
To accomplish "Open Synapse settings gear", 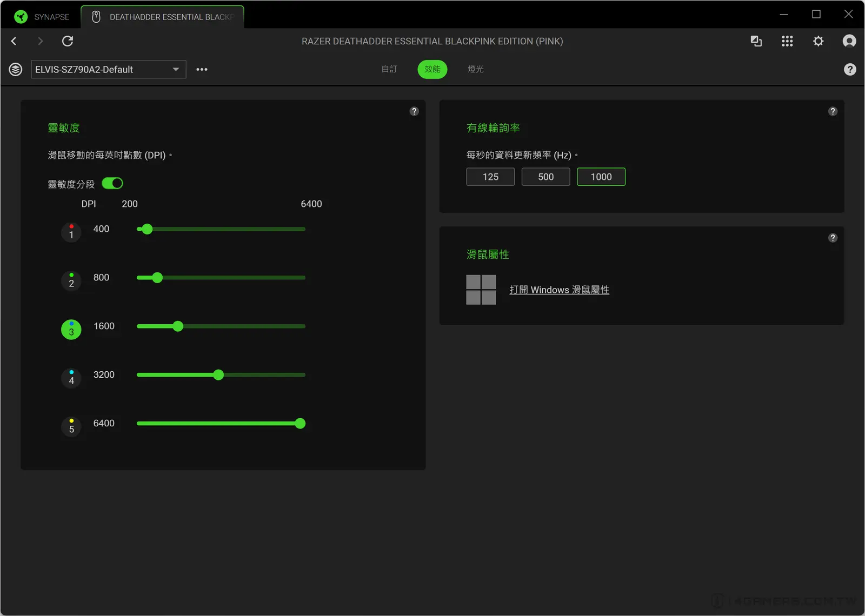I will [x=819, y=41].
